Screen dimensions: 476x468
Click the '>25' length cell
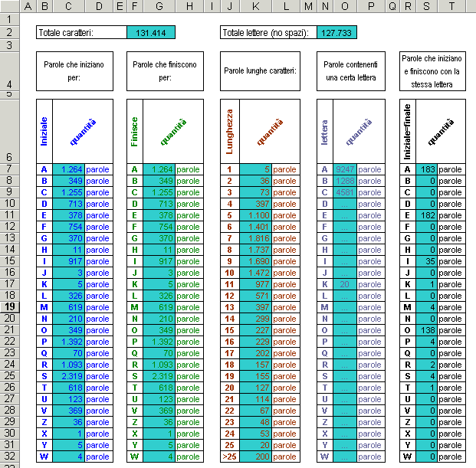click(x=230, y=457)
